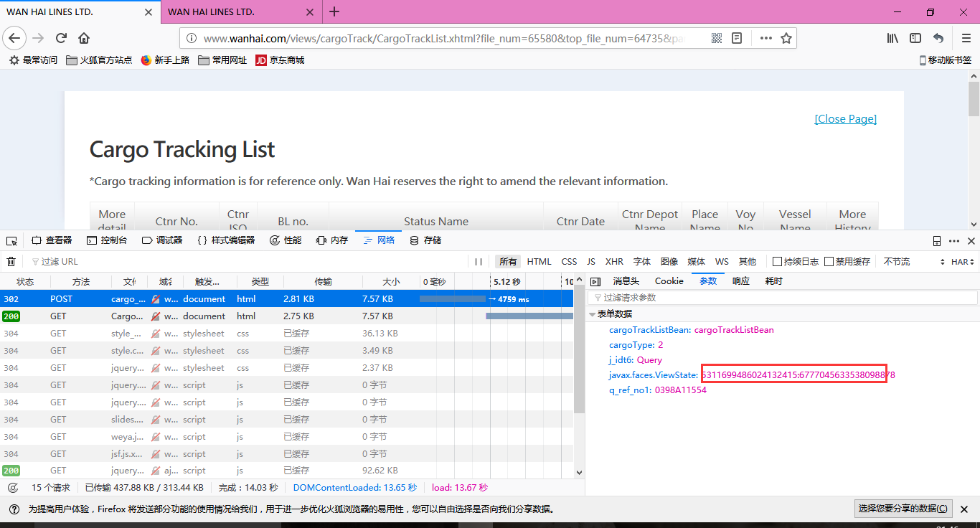Filter requests by XHR type
The height and width of the screenshot is (528, 980).
pyautogui.click(x=614, y=262)
